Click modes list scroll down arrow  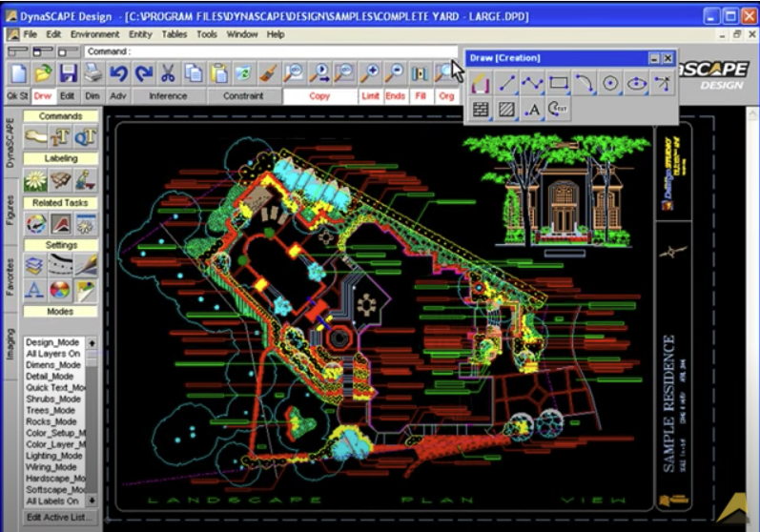(x=92, y=500)
